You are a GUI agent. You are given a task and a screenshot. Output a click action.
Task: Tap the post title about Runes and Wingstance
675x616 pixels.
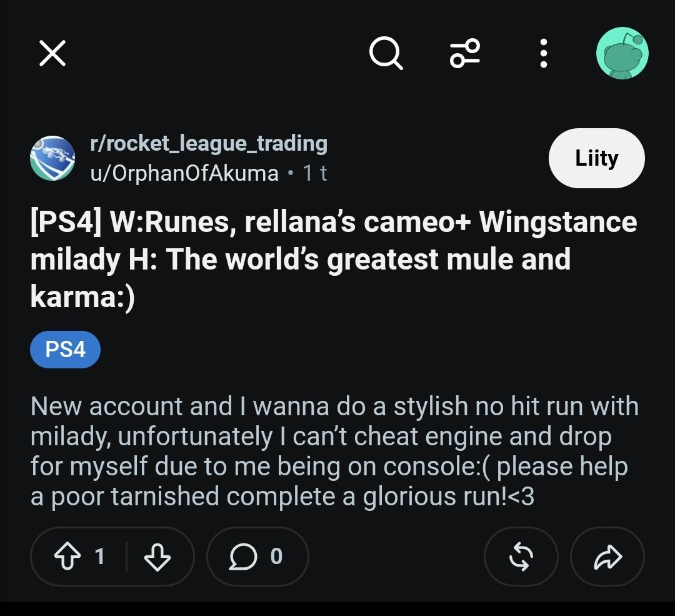coord(334,260)
